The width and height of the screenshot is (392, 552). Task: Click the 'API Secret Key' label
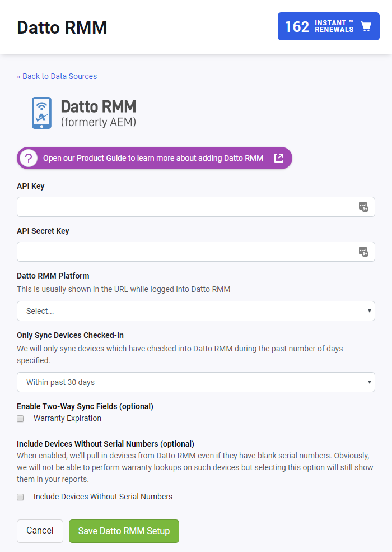click(x=43, y=231)
